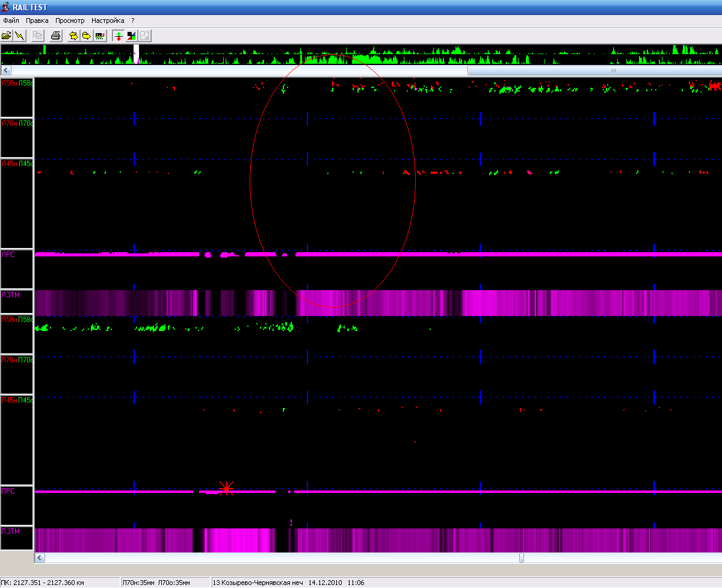Click the open file folder icon
This screenshot has height=588, width=722.
(7, 36)
